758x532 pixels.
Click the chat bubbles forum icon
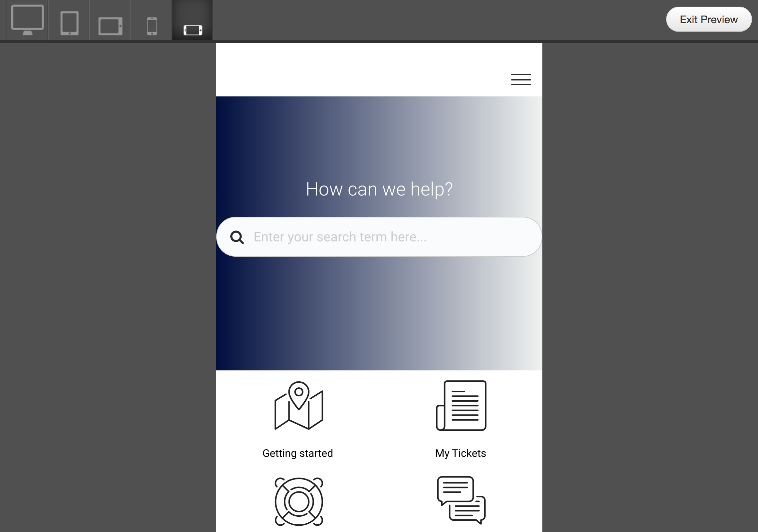coord(461,500)
